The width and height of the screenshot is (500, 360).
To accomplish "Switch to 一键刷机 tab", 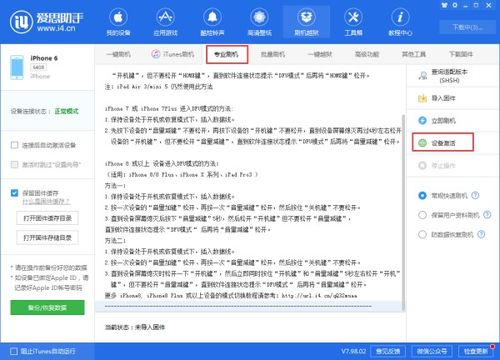I will [x=118, y=54].
